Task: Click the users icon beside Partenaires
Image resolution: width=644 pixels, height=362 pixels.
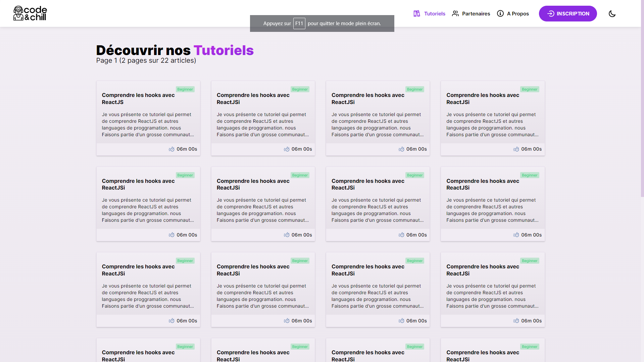Action: (455, 14)
